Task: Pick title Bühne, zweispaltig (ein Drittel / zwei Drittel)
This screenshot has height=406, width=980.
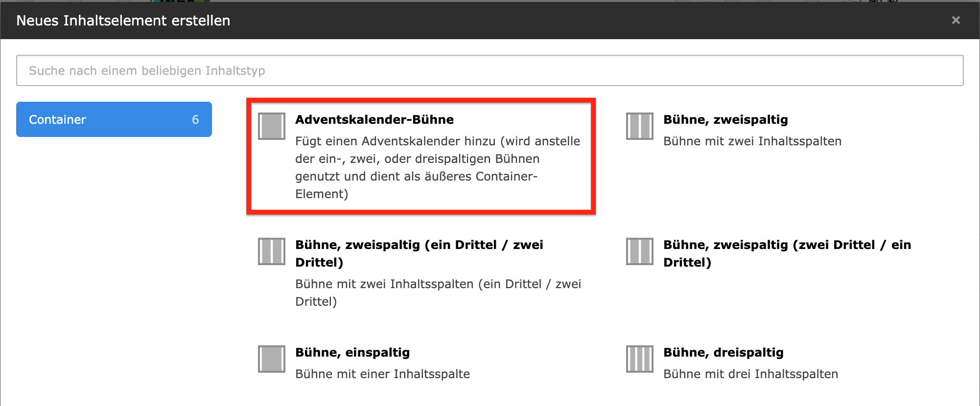Action: (419, 253)
